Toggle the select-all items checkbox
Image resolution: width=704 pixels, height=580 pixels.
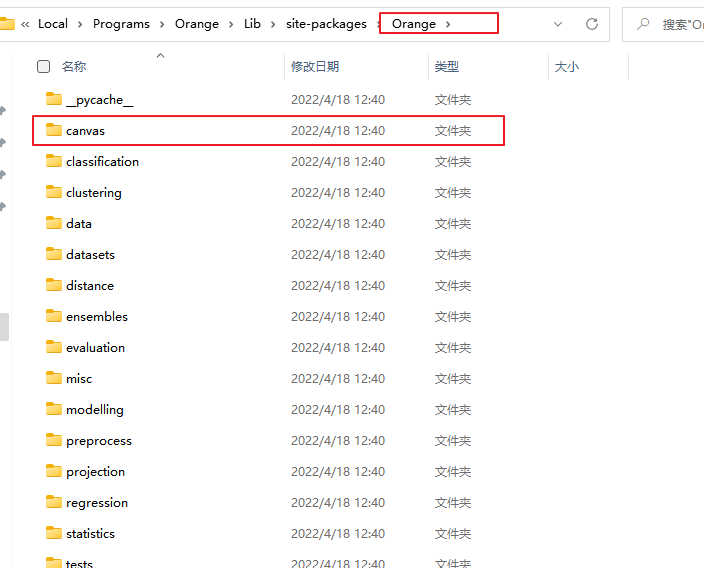pyautogui.click(x=43, y=66)
